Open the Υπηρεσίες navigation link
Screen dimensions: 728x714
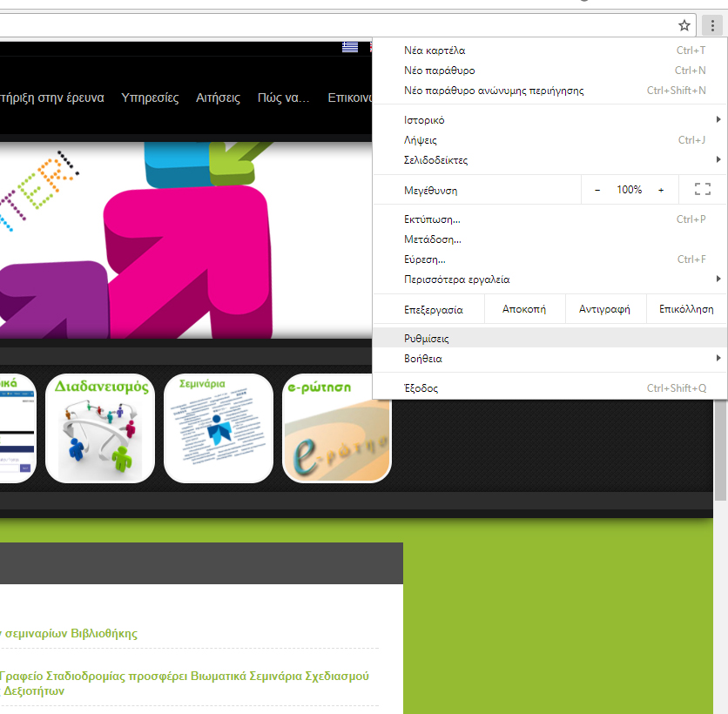pos(150,98)
